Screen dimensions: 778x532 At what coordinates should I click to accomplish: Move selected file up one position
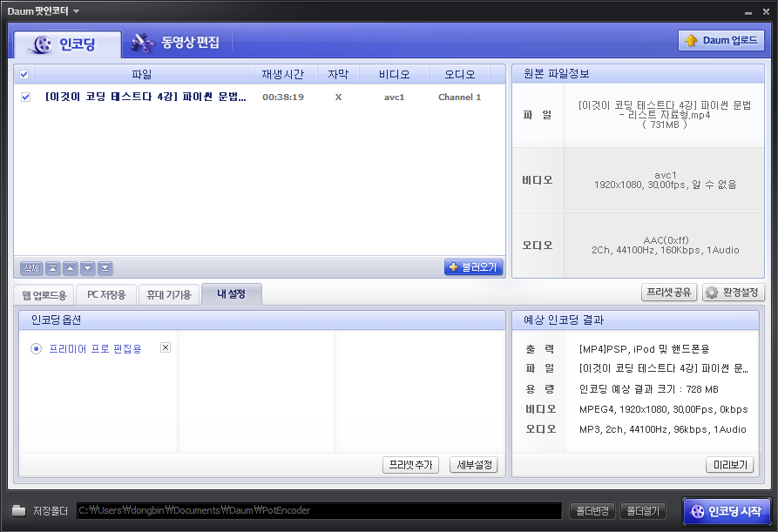(x=70, y=268)
